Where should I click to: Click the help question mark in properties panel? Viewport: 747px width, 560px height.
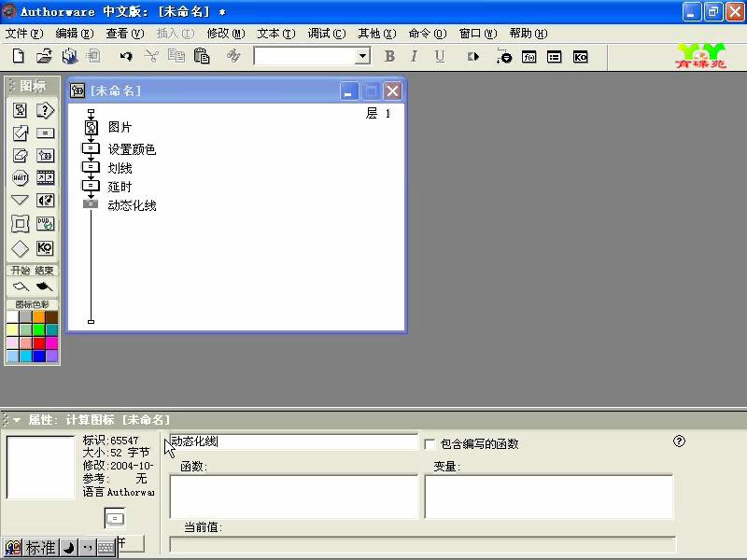(680, 441)
